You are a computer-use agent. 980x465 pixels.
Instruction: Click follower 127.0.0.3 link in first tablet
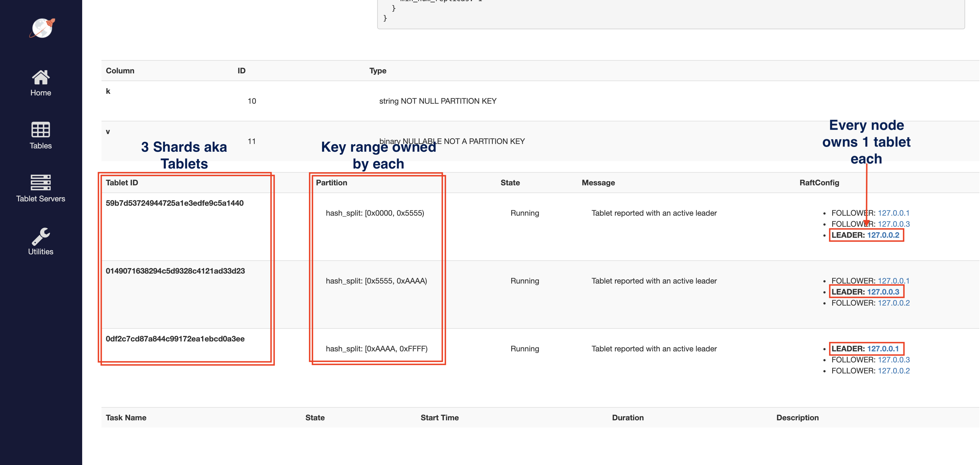point(894,224)
